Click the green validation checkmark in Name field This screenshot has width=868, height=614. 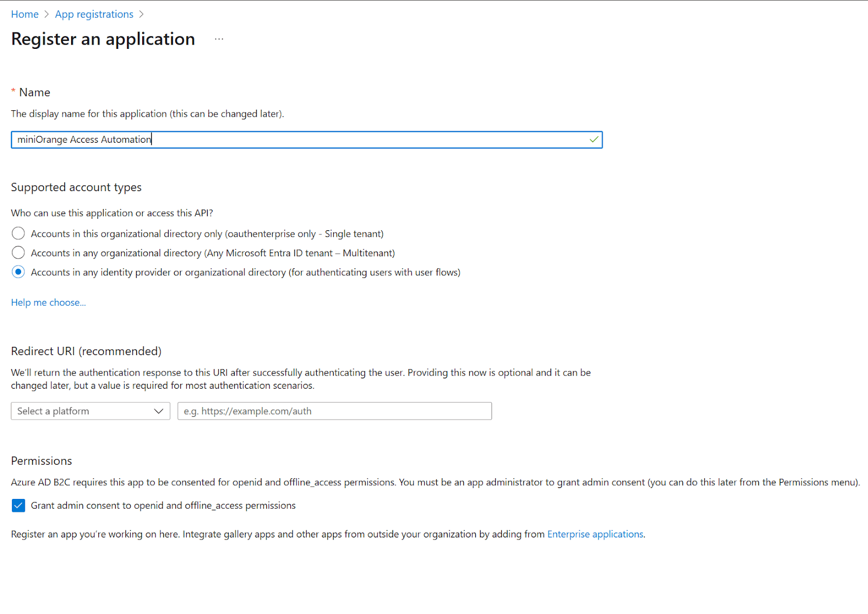[x=594, y=140]
